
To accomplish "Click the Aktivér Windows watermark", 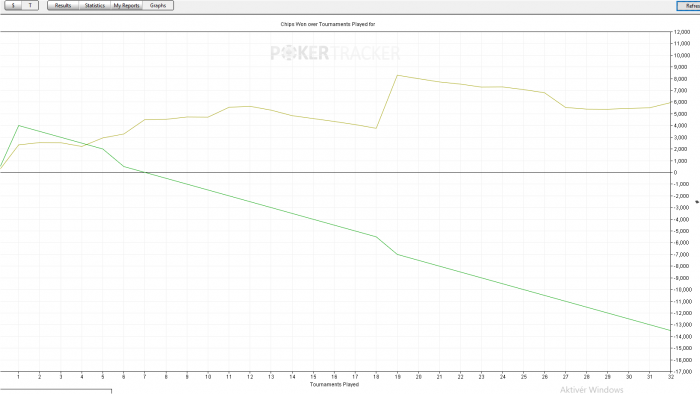I will tap(592, 390).
